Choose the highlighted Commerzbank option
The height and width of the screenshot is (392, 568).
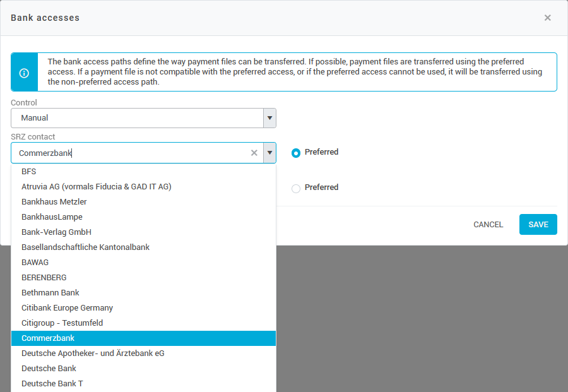coord(48,338)
